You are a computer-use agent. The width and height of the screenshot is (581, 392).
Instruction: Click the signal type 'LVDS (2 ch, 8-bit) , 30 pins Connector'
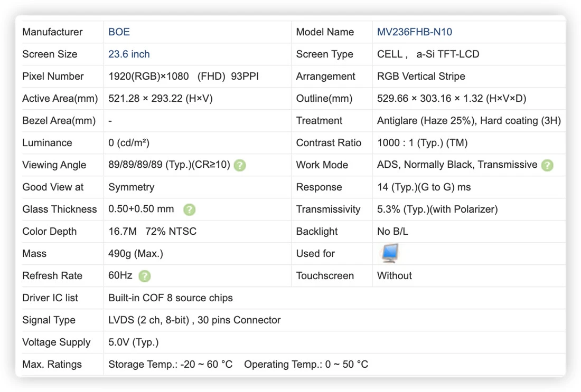pyautogui.click(x=194, y=320)
